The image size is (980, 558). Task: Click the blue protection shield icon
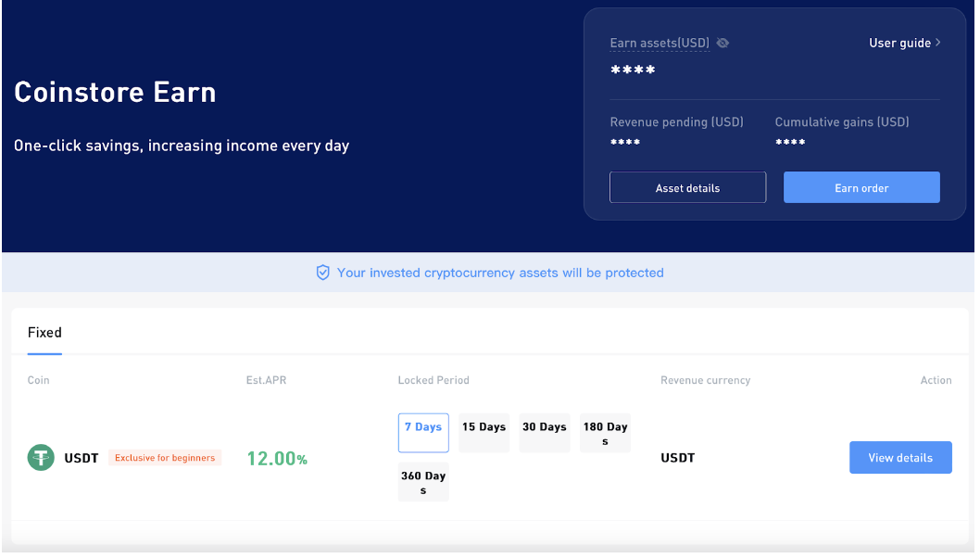322,273
